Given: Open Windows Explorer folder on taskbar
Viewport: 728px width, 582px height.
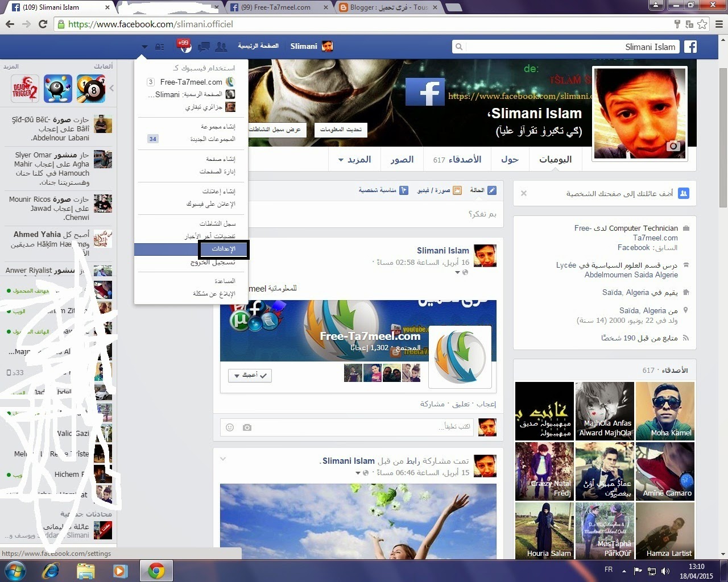Looking at the screenshot, I should click(85, 571).
